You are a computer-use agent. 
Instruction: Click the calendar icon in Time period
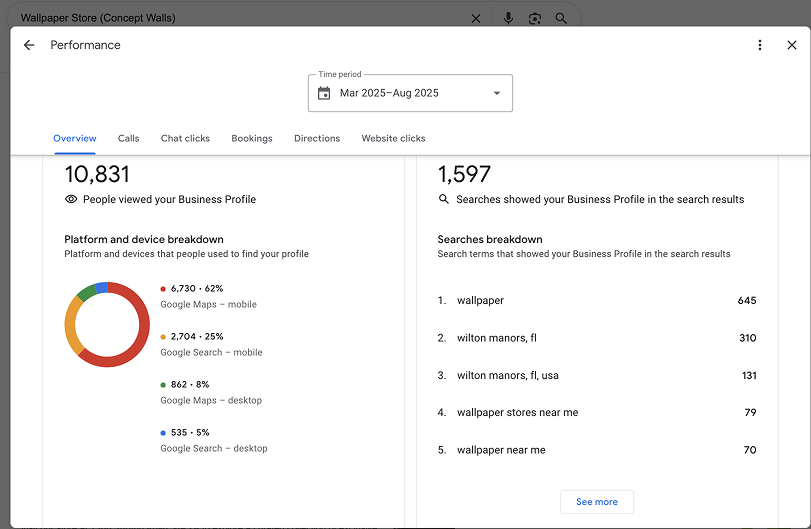(x=324, y=93)
